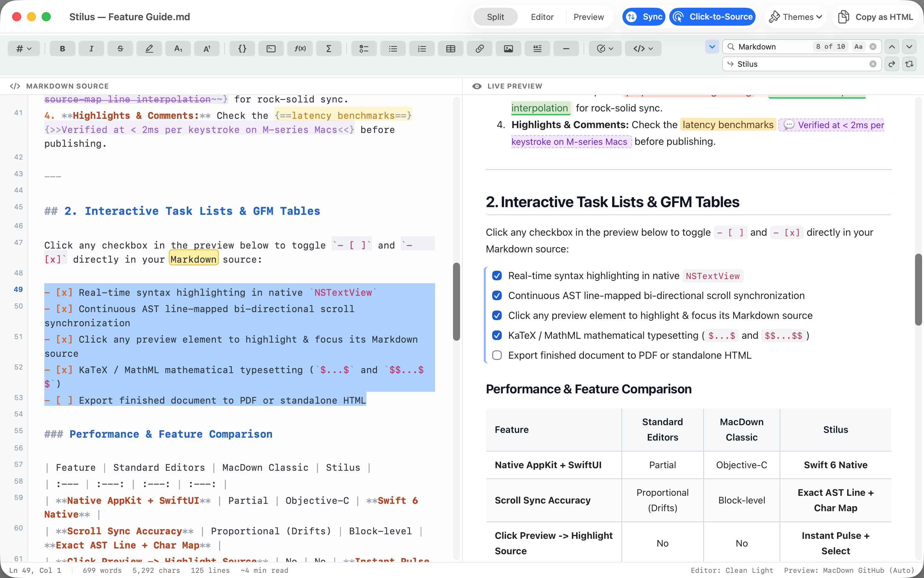
Task: Switch to Split view
Action: click(x=495, y=17)
